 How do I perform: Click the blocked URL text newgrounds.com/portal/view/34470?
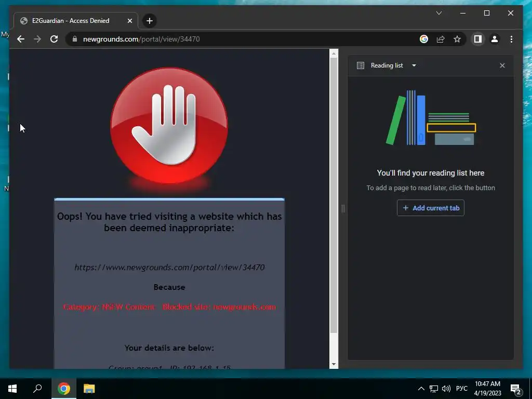[169, 268]
